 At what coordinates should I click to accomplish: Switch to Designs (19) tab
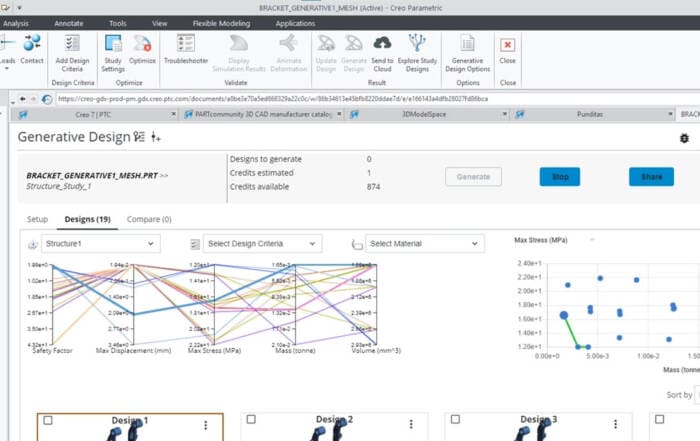pos(88,220)
